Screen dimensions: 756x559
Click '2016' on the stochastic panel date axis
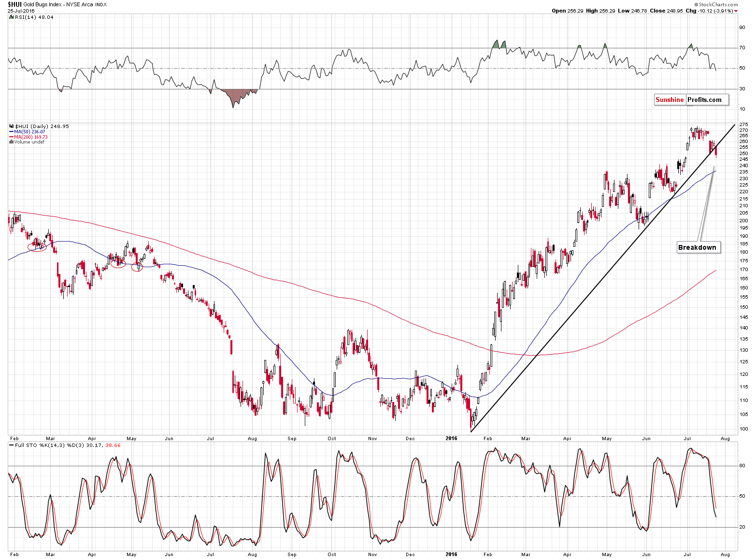point(451,555)
